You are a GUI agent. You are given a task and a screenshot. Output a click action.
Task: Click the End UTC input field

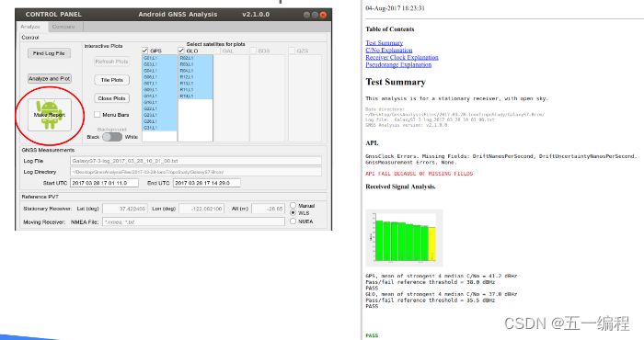tap(207, 183)
